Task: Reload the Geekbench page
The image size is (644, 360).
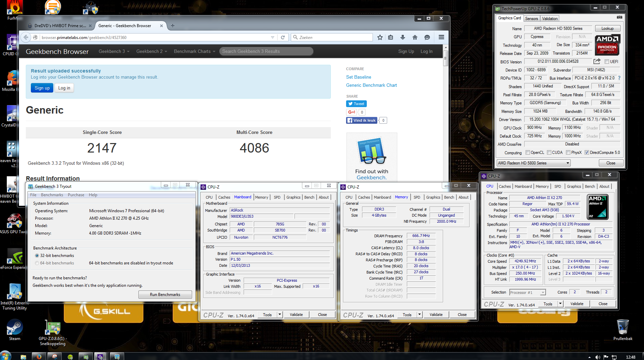Action: [283, 37]
